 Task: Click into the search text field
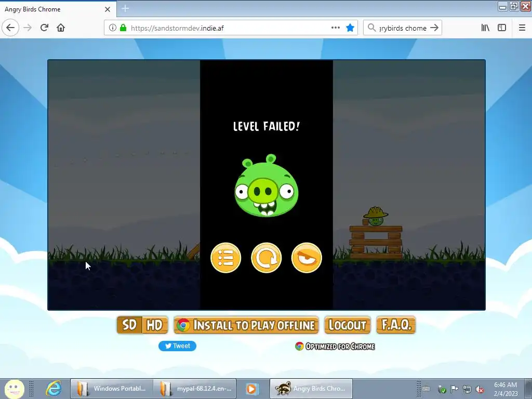pos(403,28)
